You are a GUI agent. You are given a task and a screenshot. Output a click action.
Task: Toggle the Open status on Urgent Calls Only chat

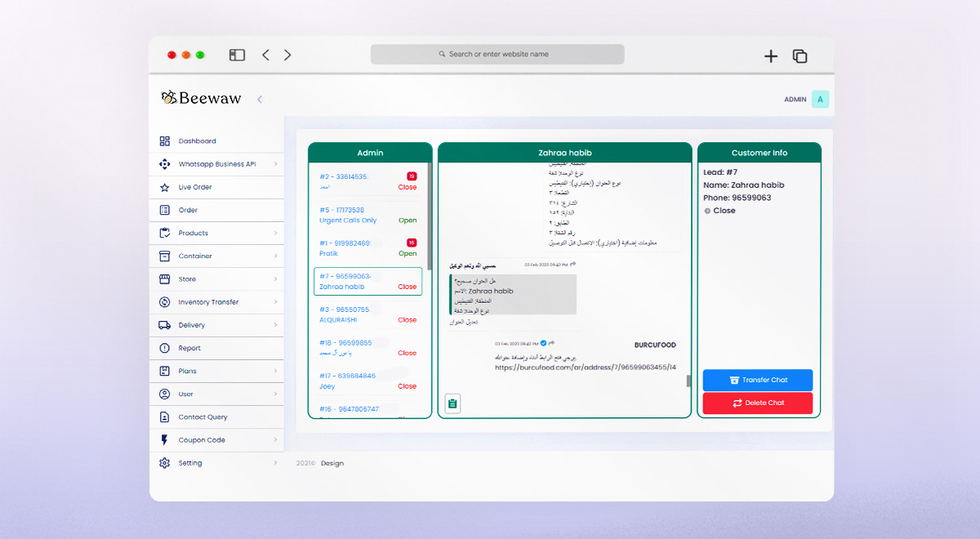pos(407,220)
